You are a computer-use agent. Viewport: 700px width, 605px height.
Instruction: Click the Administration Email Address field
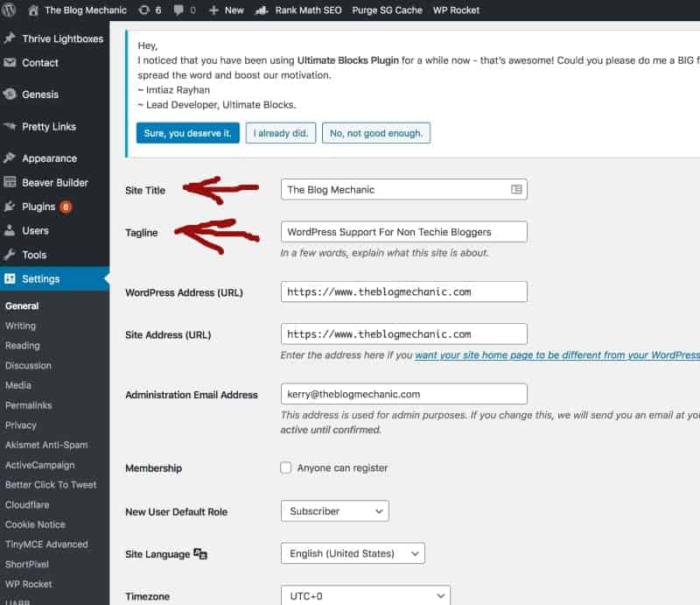coord(403,394)
